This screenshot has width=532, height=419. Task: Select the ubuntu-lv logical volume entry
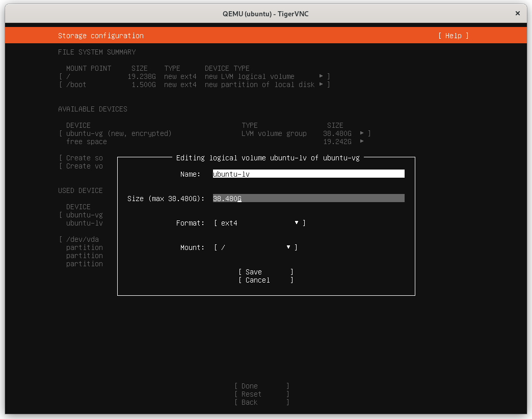tap(84, 223)
